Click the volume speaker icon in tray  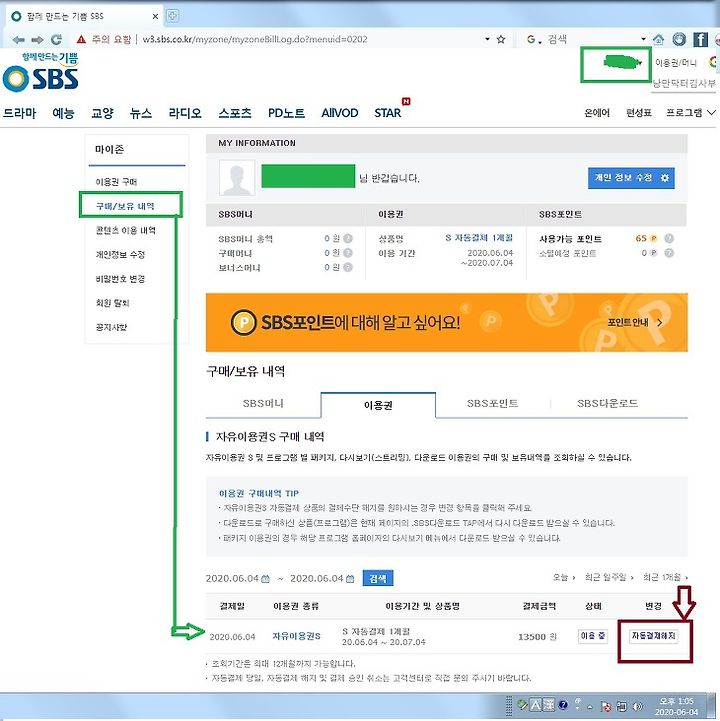(638, 706)
